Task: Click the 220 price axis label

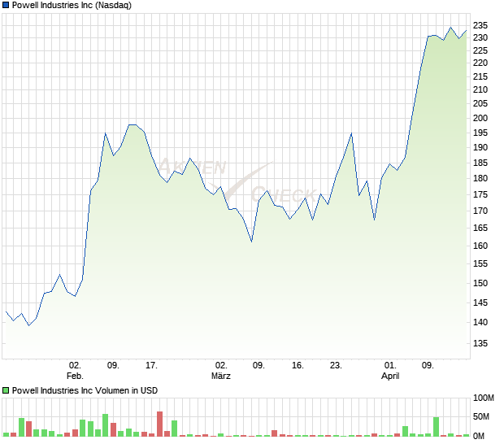Action: click(480, 63)
